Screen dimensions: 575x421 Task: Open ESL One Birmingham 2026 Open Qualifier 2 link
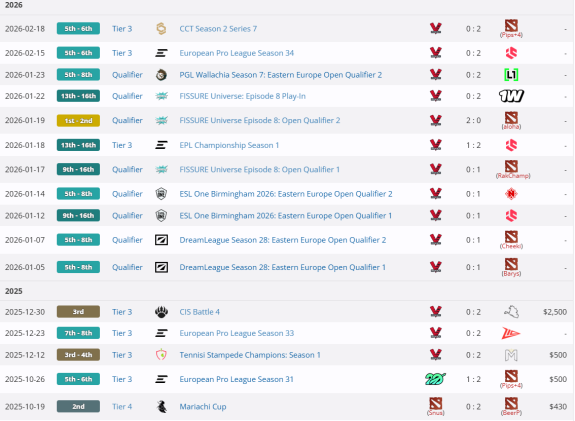coord(286,194)
